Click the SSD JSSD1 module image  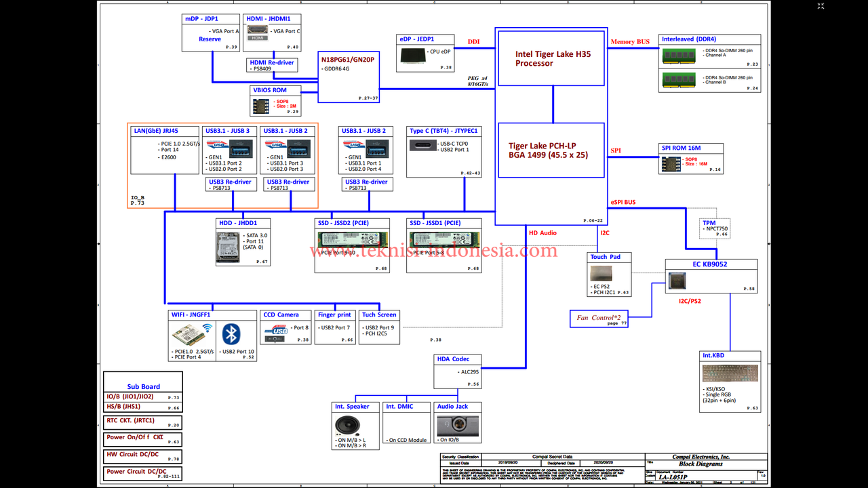click(444, 241)
